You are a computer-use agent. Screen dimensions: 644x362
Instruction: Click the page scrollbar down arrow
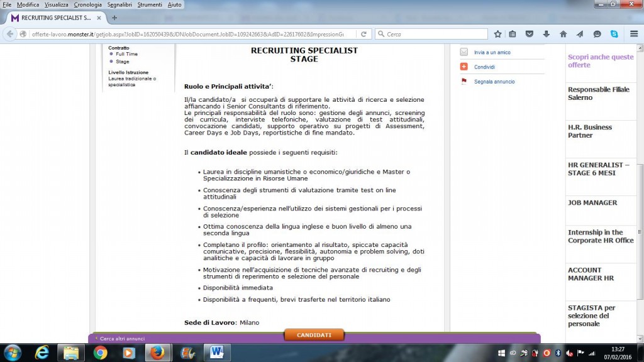click(640, 339)
